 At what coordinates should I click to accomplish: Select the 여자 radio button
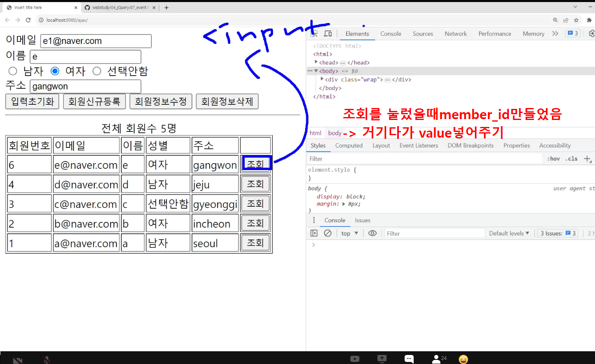click(x=55, y=71)
